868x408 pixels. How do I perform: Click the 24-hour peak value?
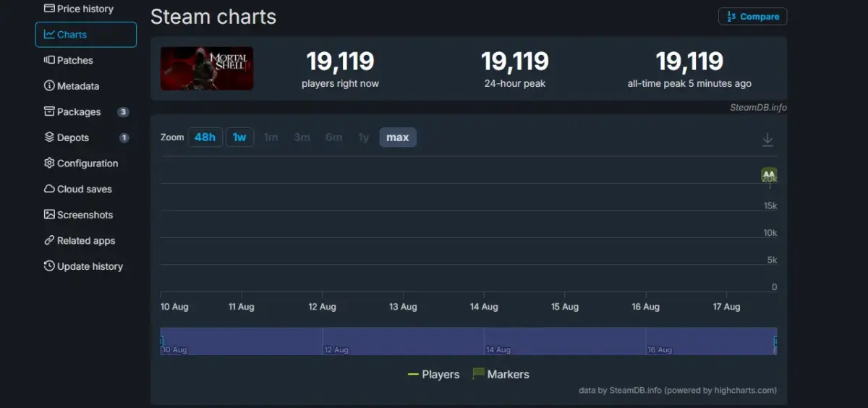(515, 61)
